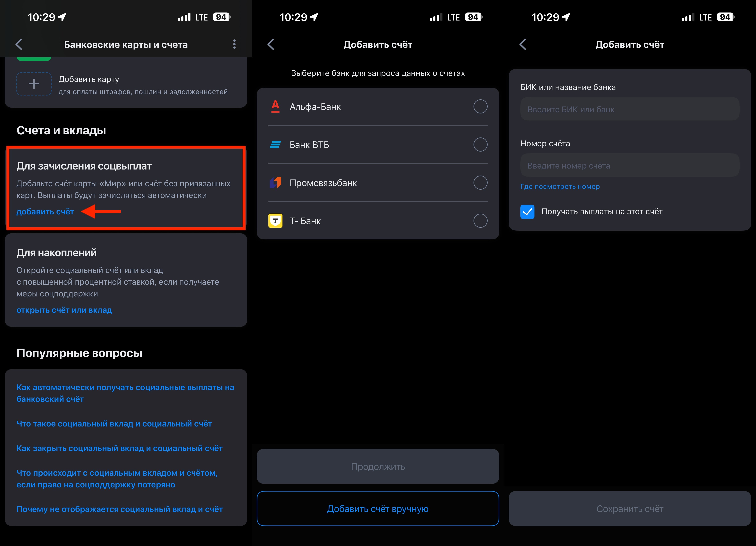Viewport: 756px width, 546px height.
Task: Focus the Введите БИК или банк field
Action: point(630,109)
